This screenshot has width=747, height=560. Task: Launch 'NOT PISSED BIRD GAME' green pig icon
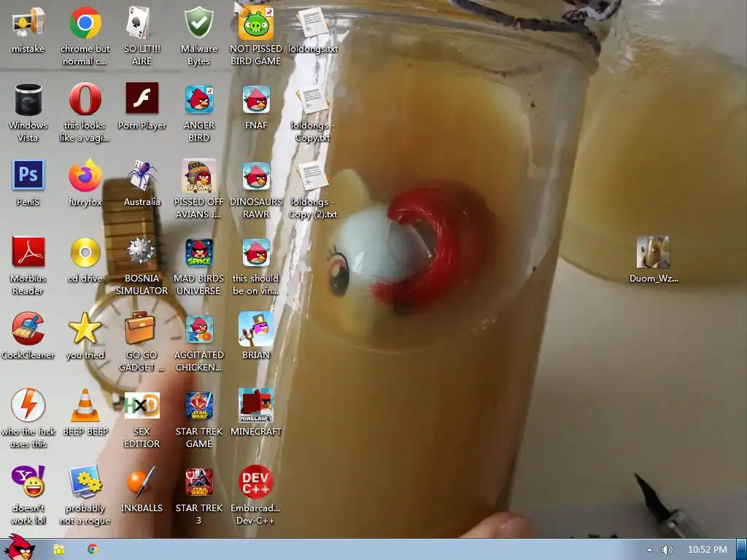[x=256, y=23]
